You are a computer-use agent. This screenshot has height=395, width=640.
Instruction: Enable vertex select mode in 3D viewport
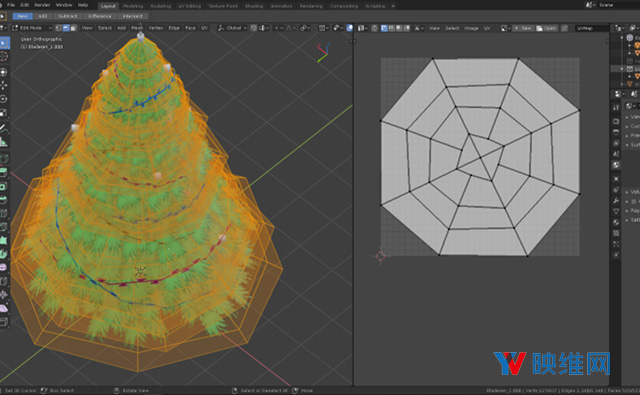click(58, 28)
